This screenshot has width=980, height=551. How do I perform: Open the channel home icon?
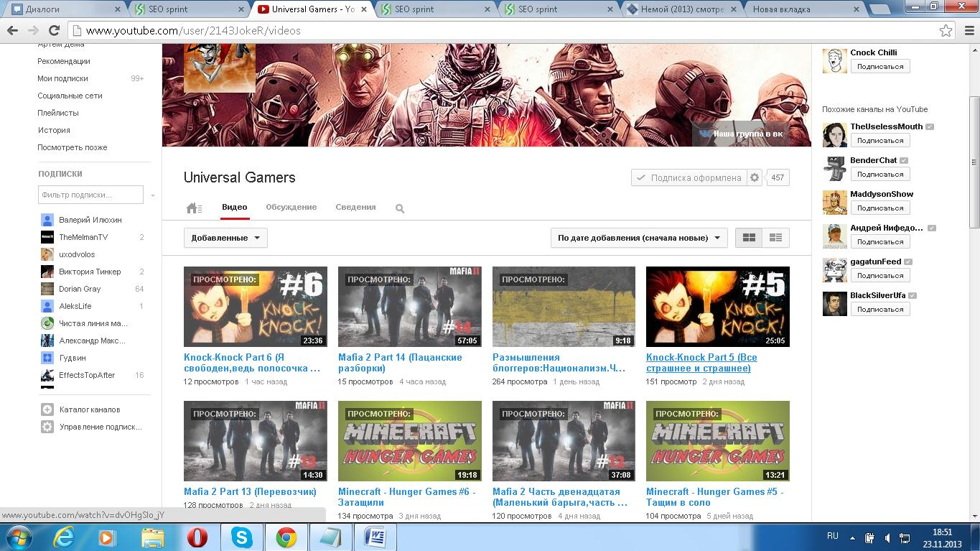[194, 208]
